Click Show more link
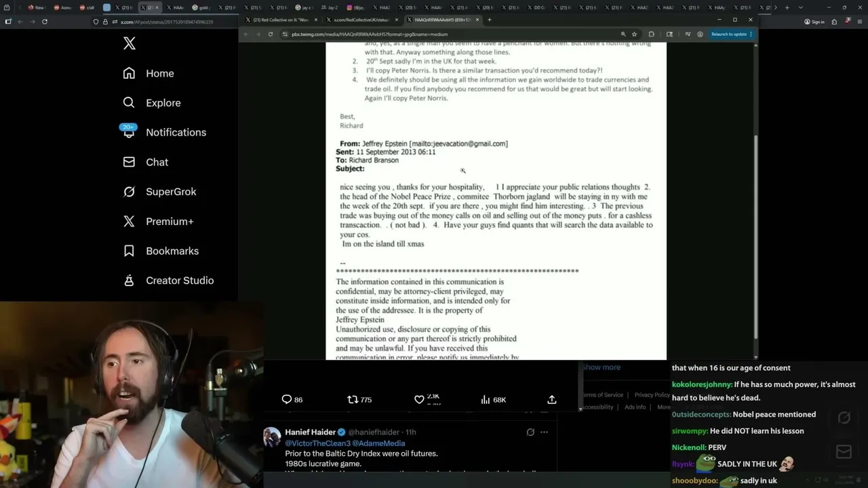The image size is (868, 488). [601, 367]
